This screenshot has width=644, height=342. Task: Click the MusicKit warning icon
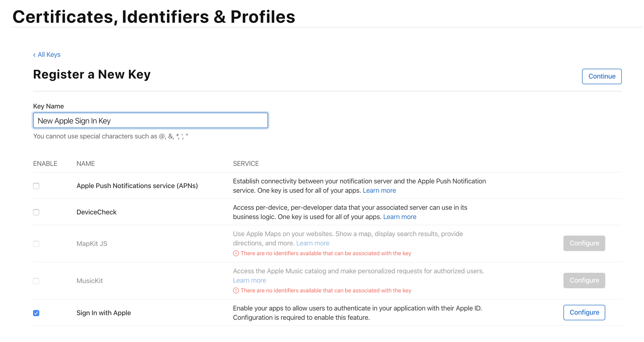tap(236, 291)
